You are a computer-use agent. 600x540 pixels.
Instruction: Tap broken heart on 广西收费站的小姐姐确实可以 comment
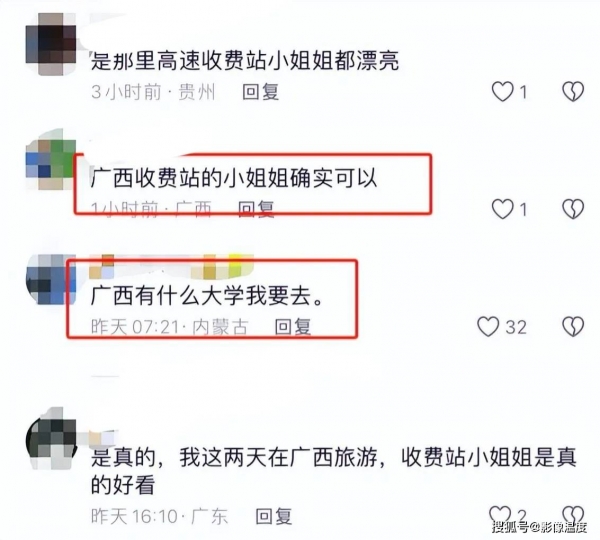coord(573,209)
